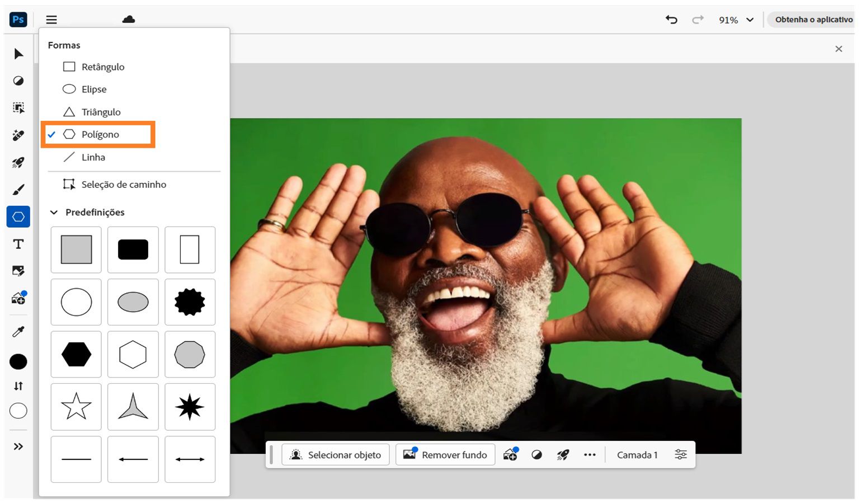Activate the Spot healing brush tool
The height and width of the screenshot is (504, 862).
18,135
